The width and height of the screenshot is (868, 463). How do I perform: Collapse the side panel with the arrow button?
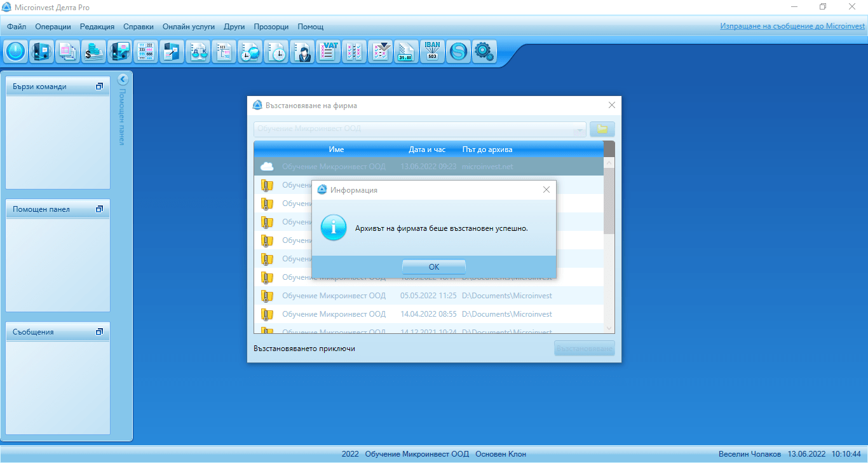click(x=123, y=79)
